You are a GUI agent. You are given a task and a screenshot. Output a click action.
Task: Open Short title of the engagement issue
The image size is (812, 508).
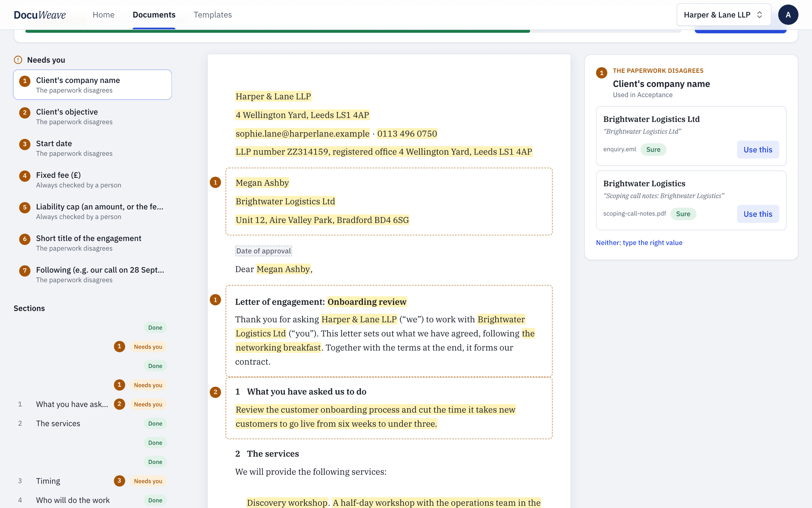92,243
